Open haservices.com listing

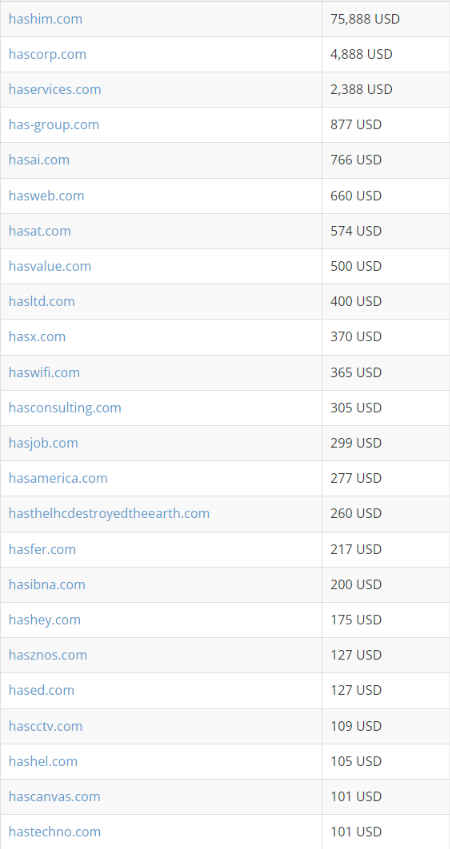(x=55, y=89)
